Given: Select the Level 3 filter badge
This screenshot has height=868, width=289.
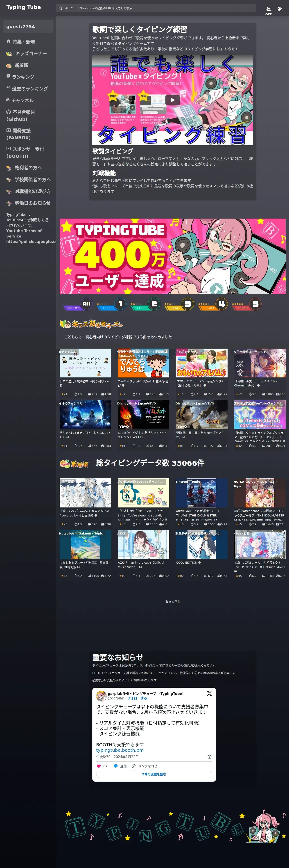Looking at the screenshot, I should coord(179,304).
